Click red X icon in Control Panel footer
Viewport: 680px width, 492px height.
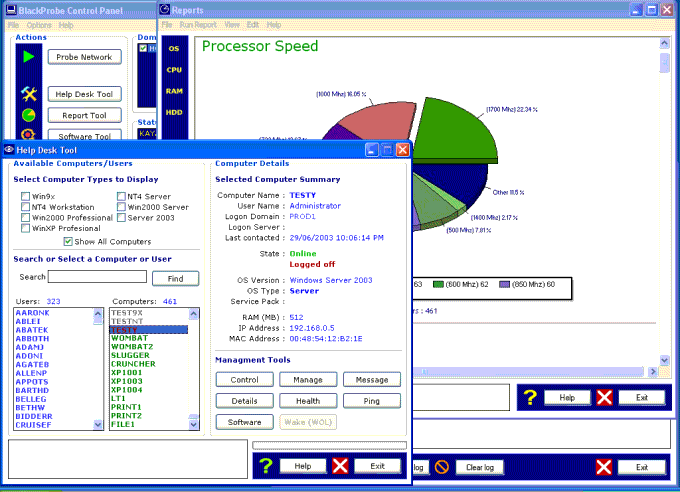pyautogui.click(x=604, y=467)
